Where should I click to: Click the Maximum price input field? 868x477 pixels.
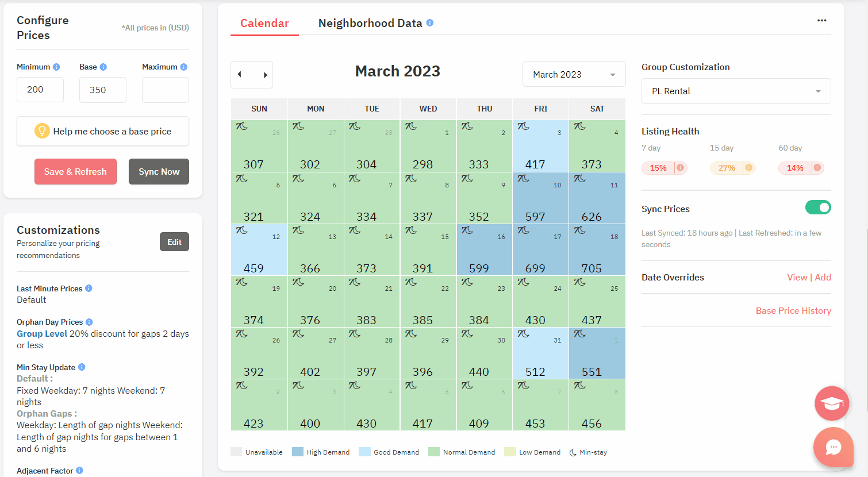click(x=165, y=90)
